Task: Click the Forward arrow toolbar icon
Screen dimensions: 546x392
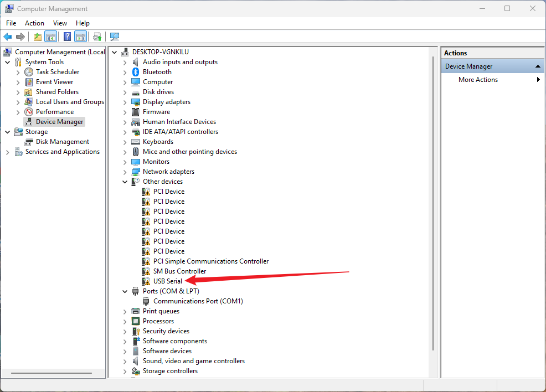Action: pyautogui.click(x=20, y=37)
